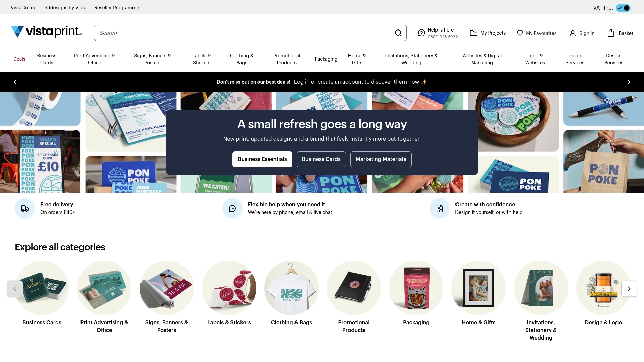The height and width of the screenshot is (362, 644).
Task: Open Business Cards category thumbnail
Action: 42,288
